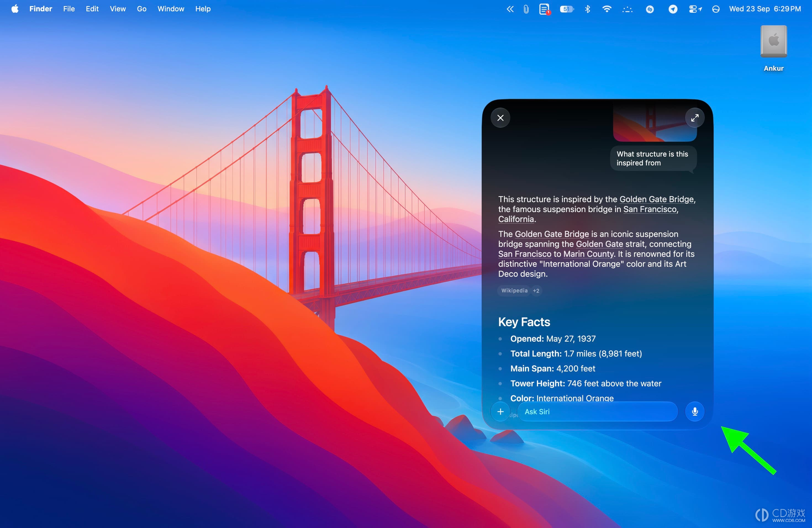This screenshot has height=528, width=812.
Task: Close the Siri results panel
Action: coord(500,118)
